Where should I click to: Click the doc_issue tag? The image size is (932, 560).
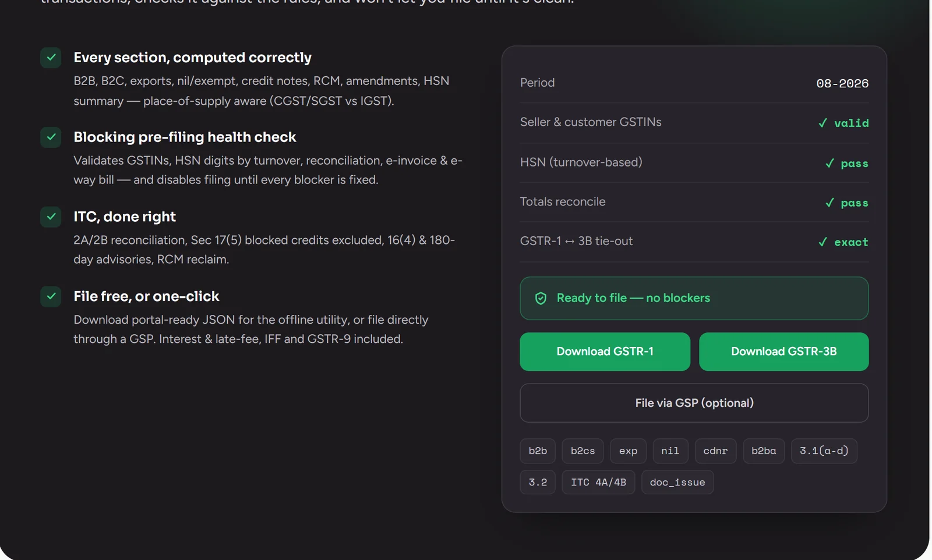click(x=677, y=482)
